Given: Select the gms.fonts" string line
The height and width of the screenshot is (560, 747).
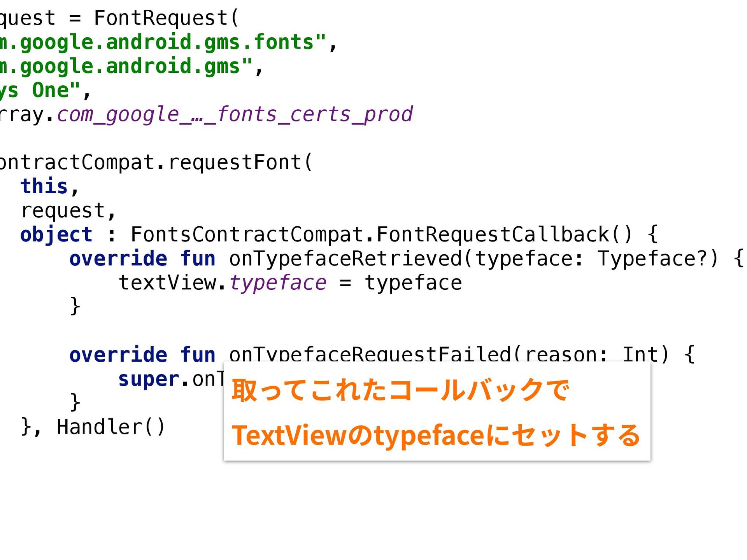Looking at the screenshot, I should click(168, 42).
